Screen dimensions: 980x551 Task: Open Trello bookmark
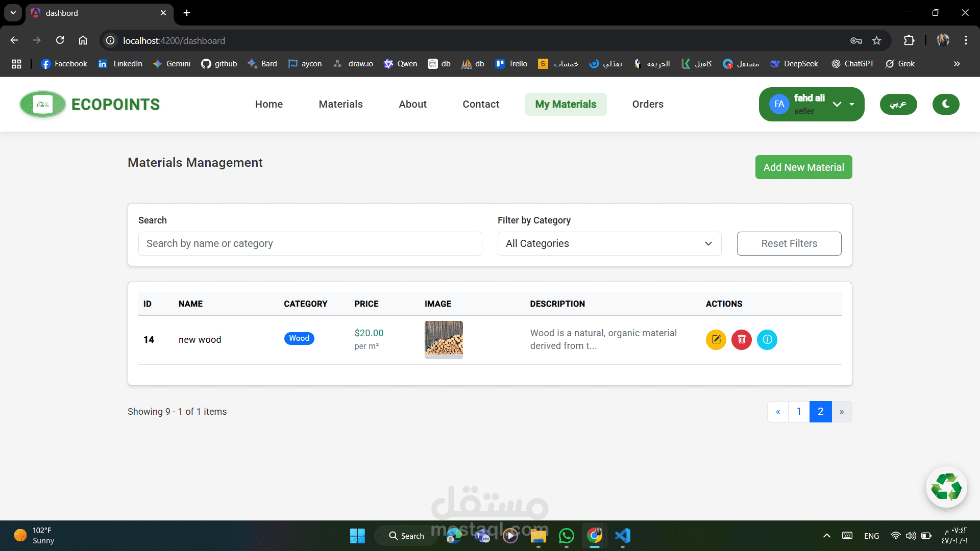point(511,64)
